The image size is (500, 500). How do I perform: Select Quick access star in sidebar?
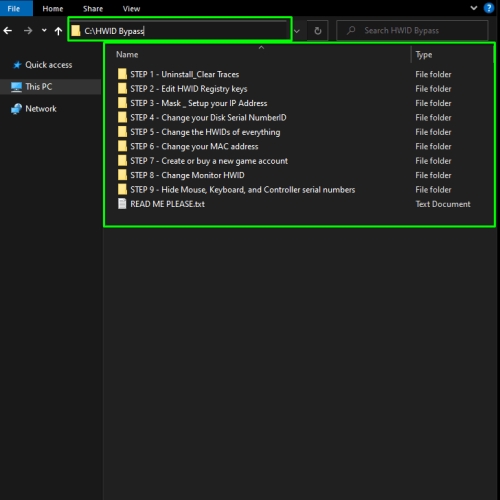[x=17, y=65]
